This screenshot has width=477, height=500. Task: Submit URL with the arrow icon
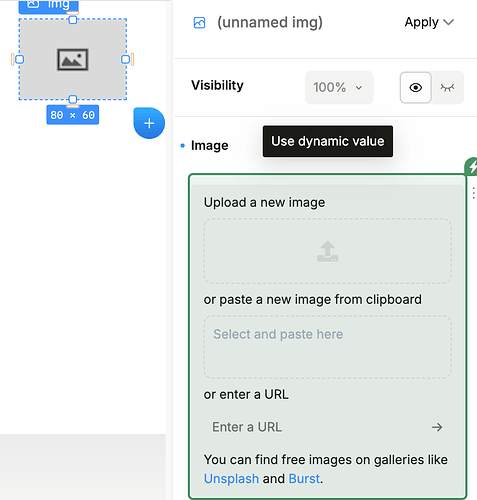[437, 427]
